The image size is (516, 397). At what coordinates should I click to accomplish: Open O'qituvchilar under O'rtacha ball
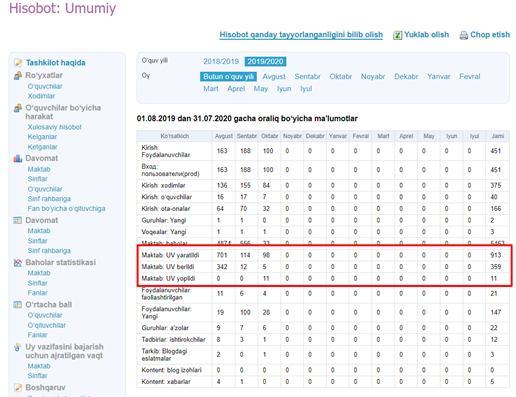47,325
